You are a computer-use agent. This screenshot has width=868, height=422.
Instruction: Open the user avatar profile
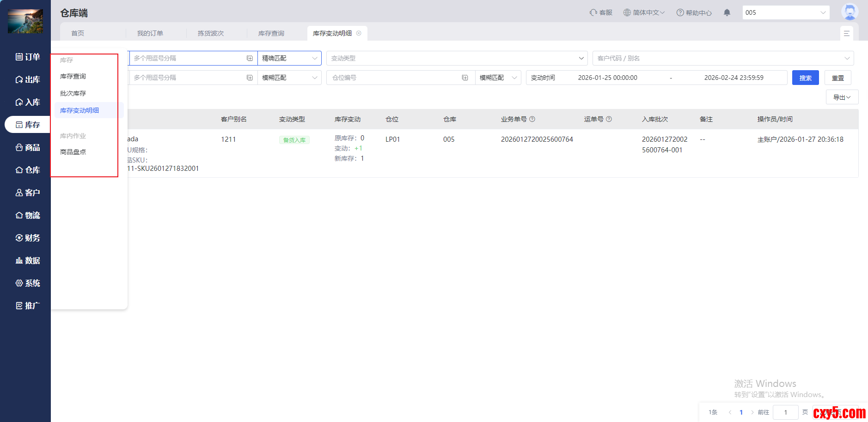(x=850, y=12)
